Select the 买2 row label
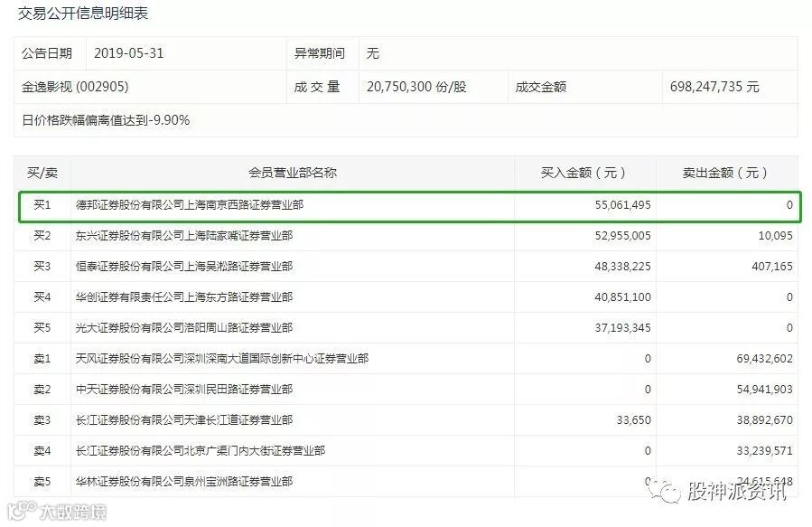Screen dimensions: 812x527 [x=42, y=236]
